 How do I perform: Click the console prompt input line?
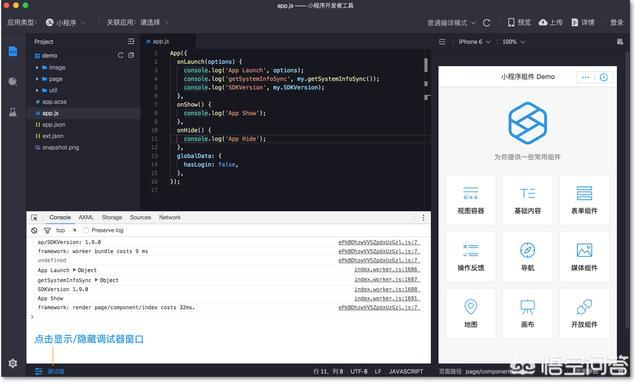point(229,317)
